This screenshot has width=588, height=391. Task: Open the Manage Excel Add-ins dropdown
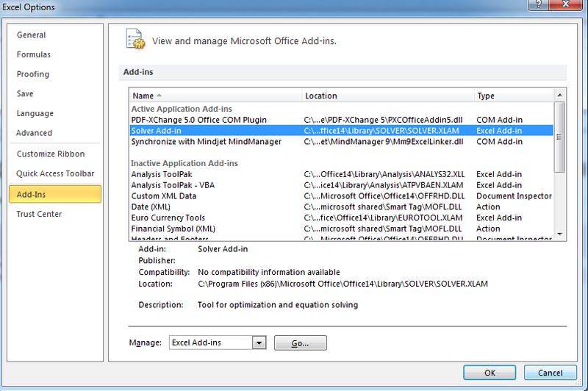tap(259, 342)
